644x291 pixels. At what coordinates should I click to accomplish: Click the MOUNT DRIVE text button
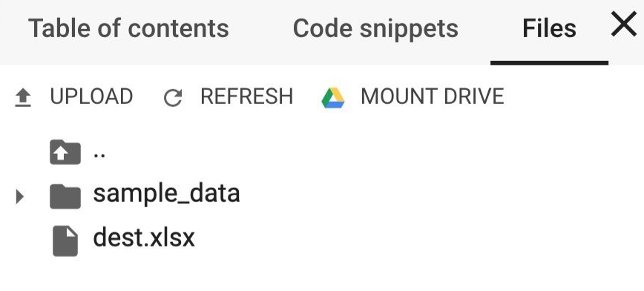click(432, 97)
